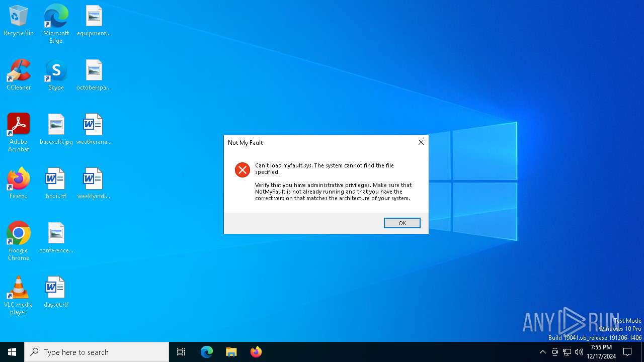The image size is (644, 362).
Task: Select the Firefox desktop shortcut
Action: [x=19, y=184]
